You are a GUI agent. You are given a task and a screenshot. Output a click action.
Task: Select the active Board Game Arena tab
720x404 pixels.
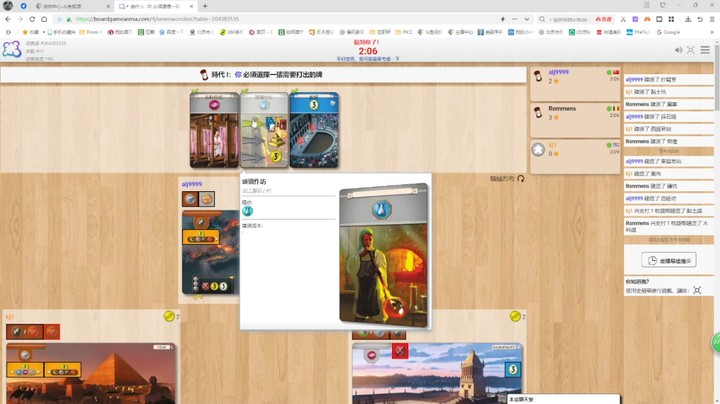click(156, 6)
